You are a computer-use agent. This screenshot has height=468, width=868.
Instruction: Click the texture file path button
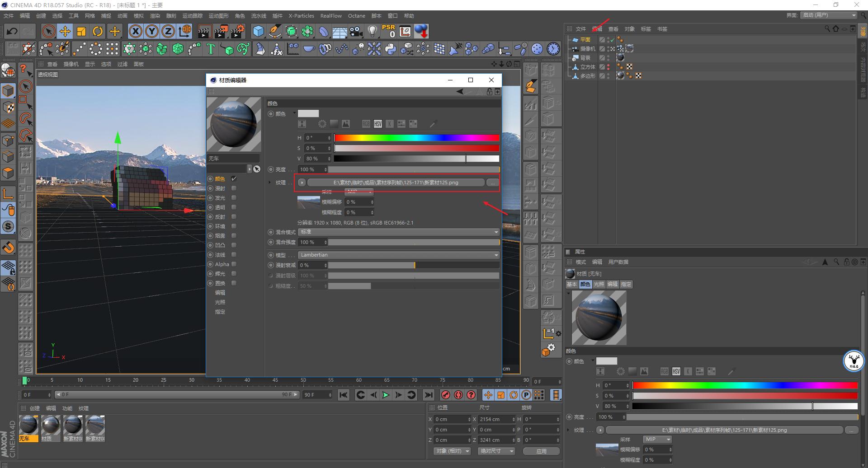(x=396, y=183)
